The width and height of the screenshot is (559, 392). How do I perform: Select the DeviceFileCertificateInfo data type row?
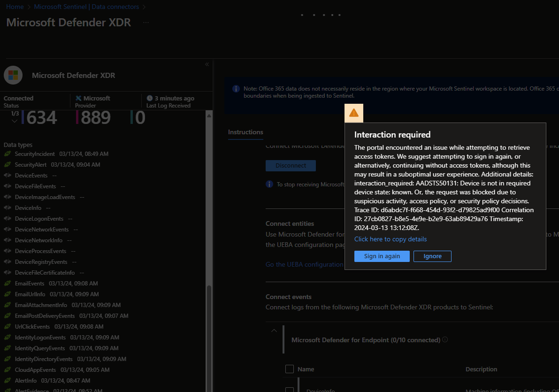[44, 272]
